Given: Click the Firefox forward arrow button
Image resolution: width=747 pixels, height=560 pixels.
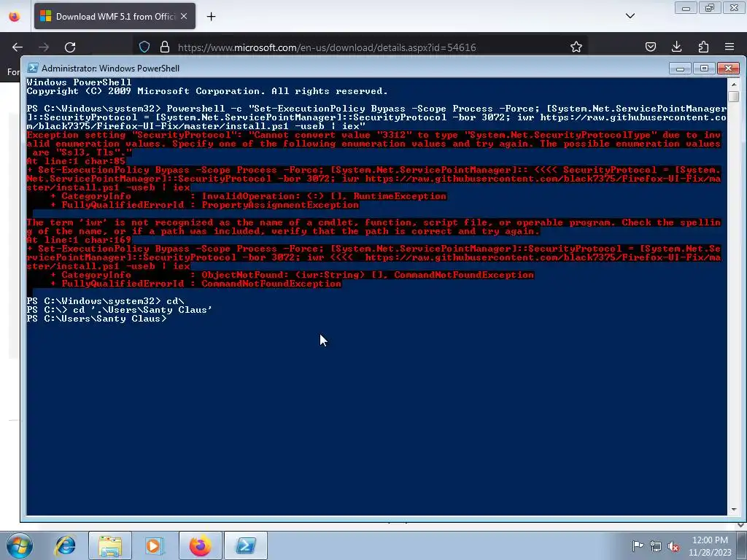Looking at the screenshot, I should point(44,47).
